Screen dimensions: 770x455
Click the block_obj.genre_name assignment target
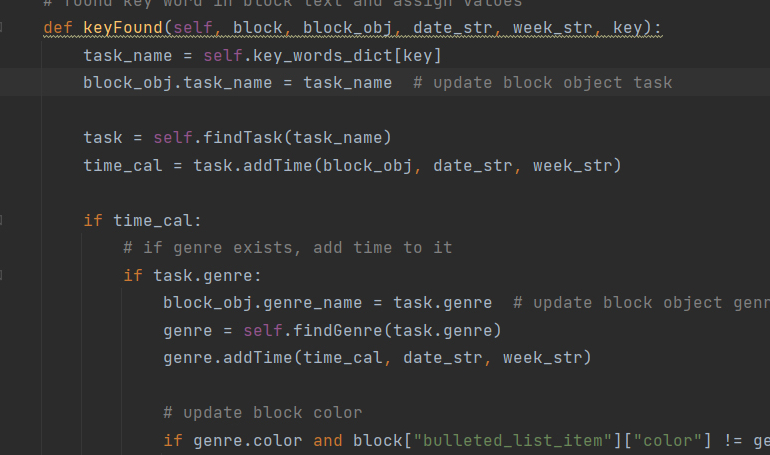click(247, 302)
